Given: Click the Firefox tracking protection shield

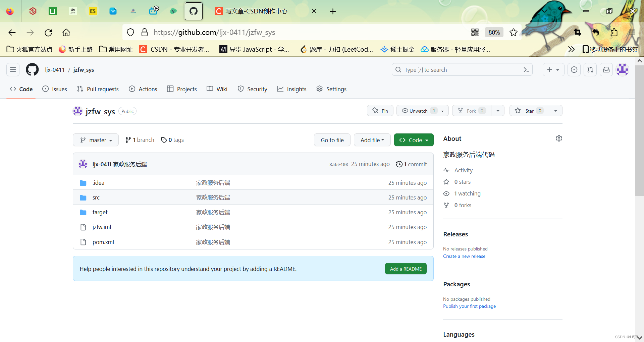Looking at the screenshot, I should pos(130,32).
